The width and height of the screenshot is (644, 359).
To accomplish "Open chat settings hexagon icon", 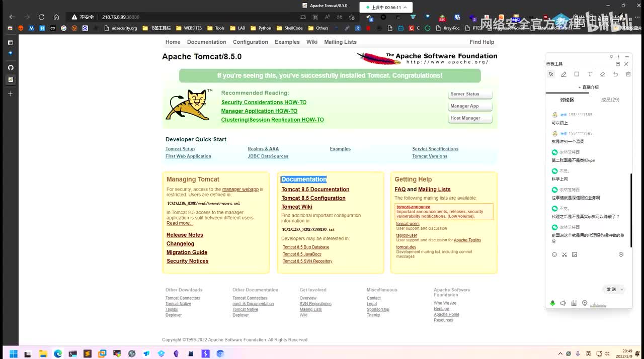I will coord(621,254).
